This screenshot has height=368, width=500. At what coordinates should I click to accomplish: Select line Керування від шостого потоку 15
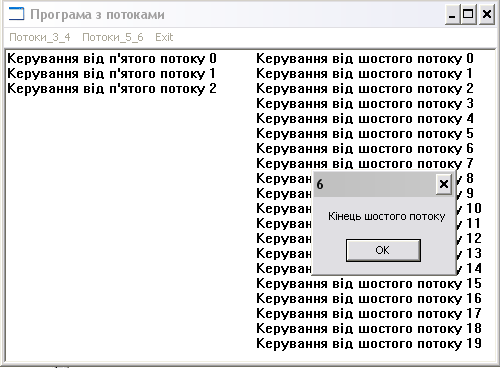[369, 284]
